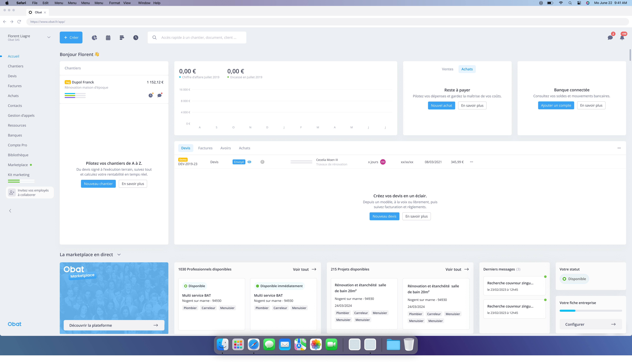Click Nouvel achat button
This screenshot has height=364, width=632.
[x=441, y=105]
